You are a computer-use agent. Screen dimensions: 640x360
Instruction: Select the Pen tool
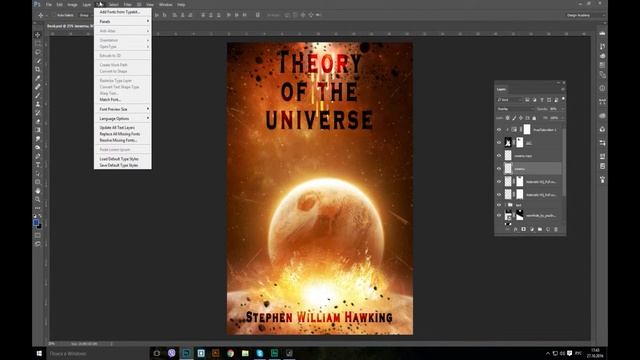38,156
